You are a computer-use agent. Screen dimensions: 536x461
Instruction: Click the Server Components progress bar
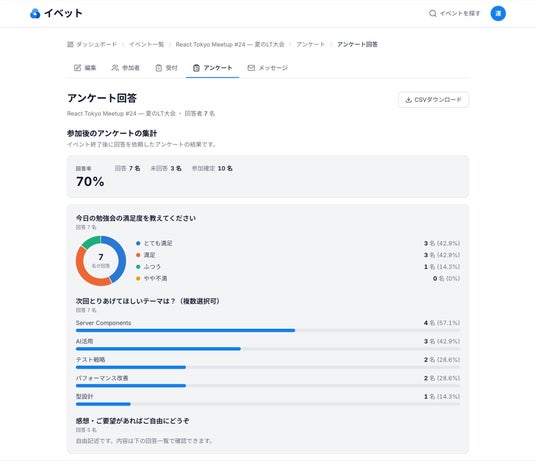pyautogui.click(x=268, y=330)
